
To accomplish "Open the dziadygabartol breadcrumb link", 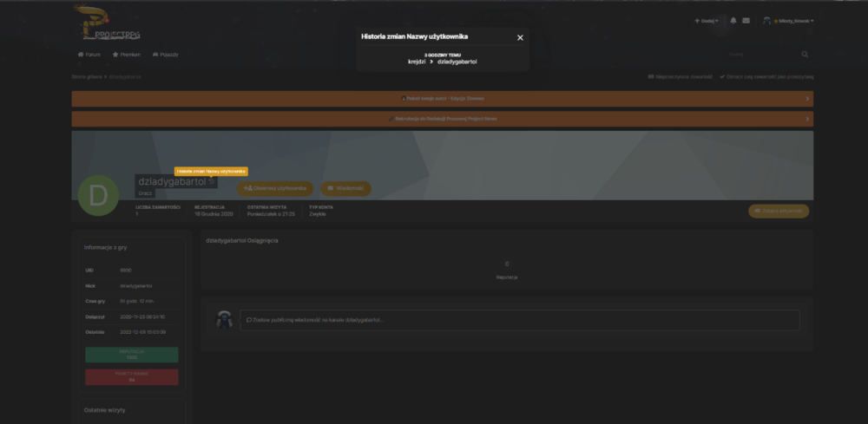I will click(x=125, y=77).
